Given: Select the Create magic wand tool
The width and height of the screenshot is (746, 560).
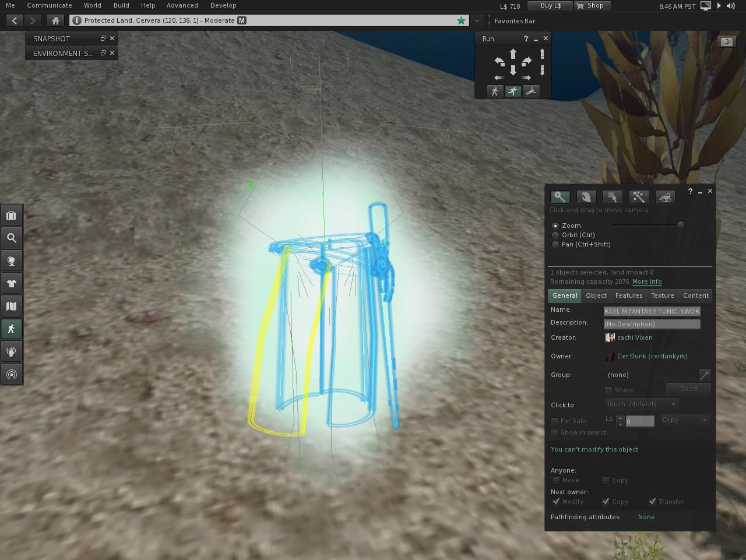Looking at the screenshot, I should 638,197.
